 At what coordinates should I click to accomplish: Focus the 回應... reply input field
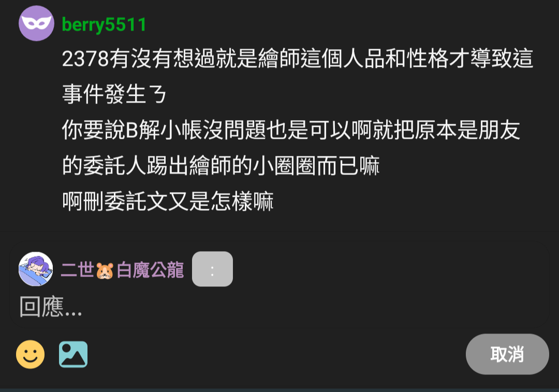(279, 307)
